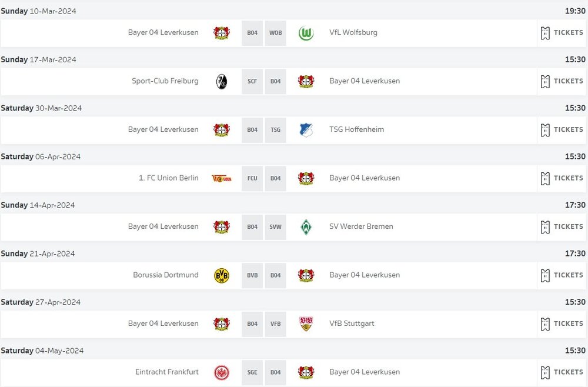The height and width of the screenshot is (387, 588).
Task: Click the 19:30 kickoff time label
Action: pyautogui.click(x=576, y=11)
